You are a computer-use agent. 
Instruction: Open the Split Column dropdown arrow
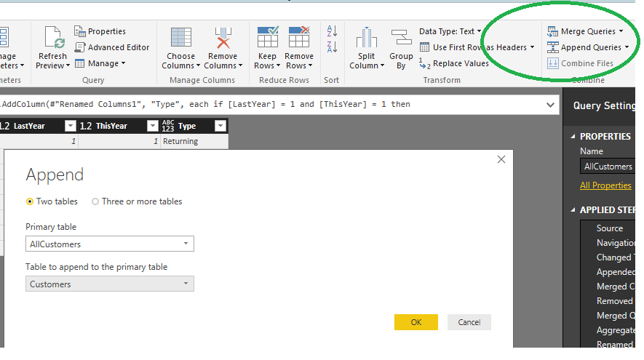click(382, 65)
